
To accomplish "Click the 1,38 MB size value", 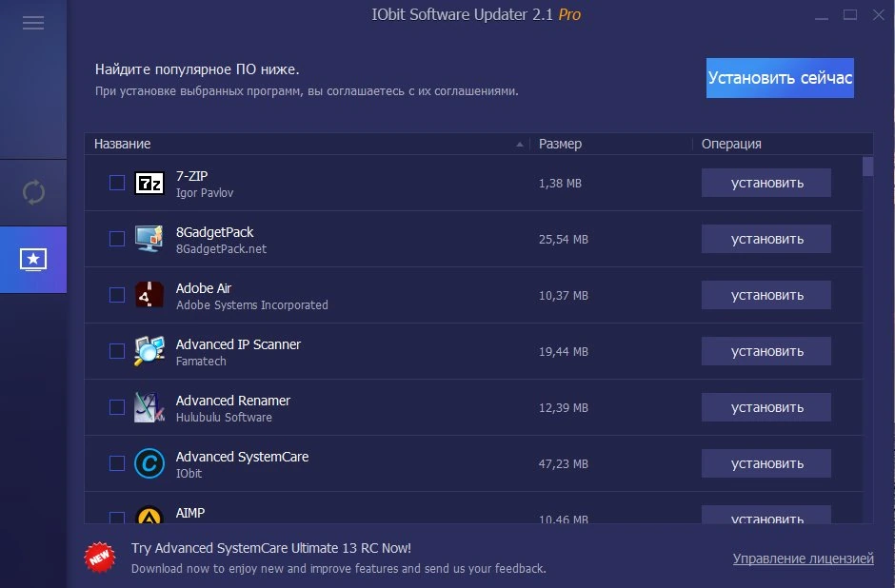I will [x=560, y=183].
